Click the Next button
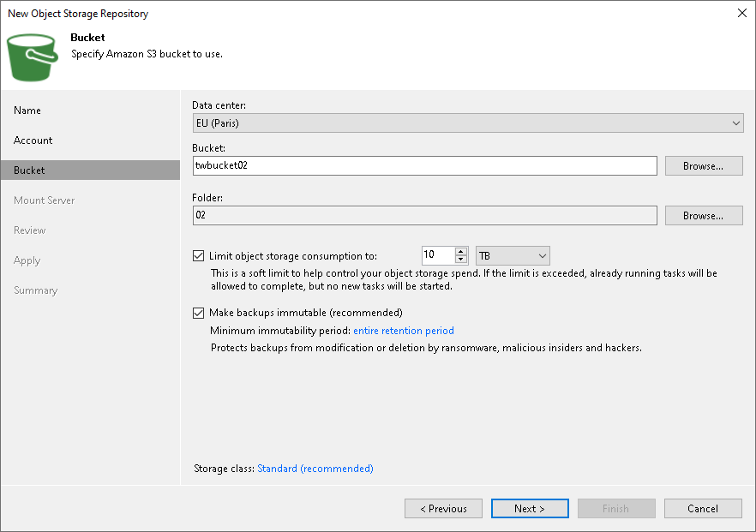 point(530,508)
